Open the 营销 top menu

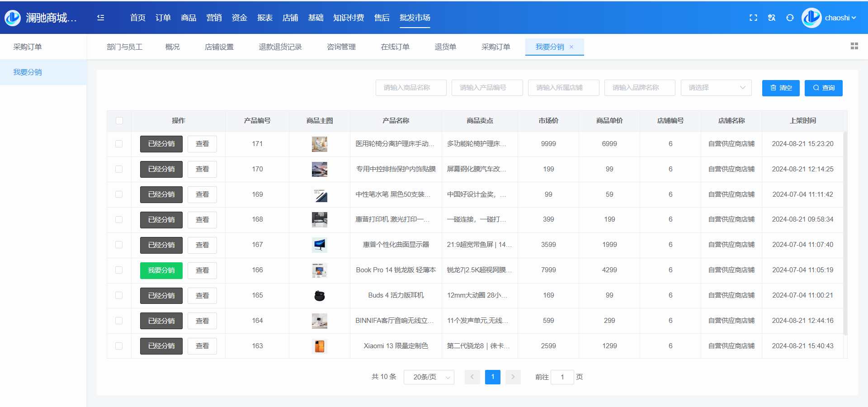214,18
